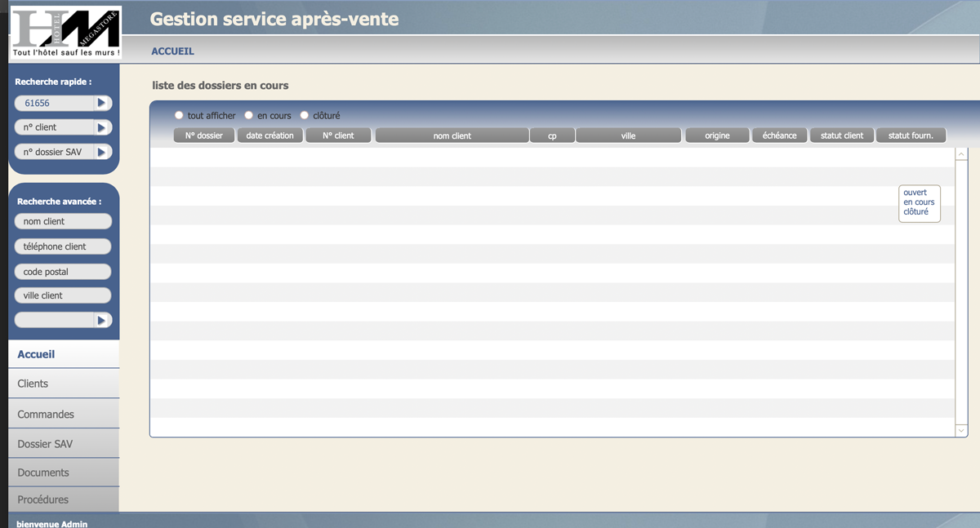Sort by N° client column header

point(338,135)
